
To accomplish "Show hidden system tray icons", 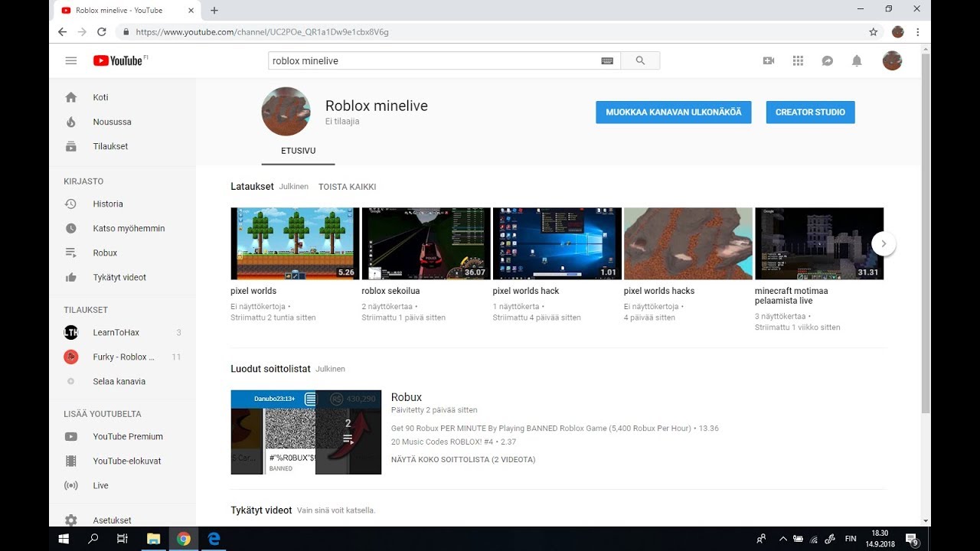I will click(782, 539).
